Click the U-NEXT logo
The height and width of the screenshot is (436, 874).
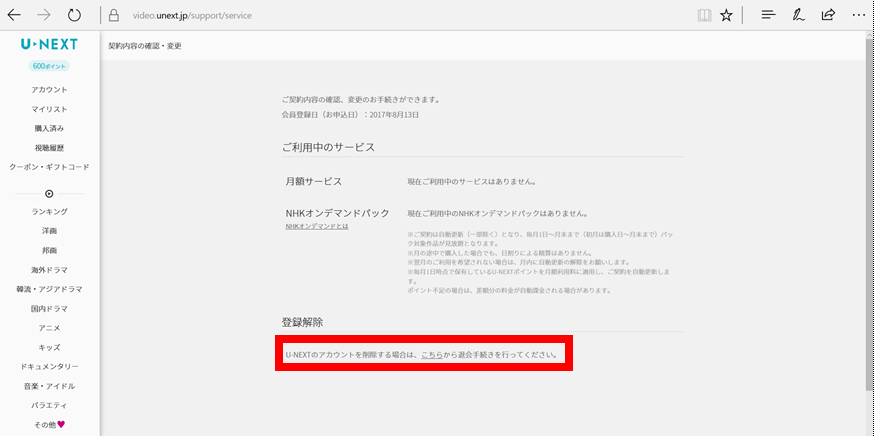(x=49, y=44)
